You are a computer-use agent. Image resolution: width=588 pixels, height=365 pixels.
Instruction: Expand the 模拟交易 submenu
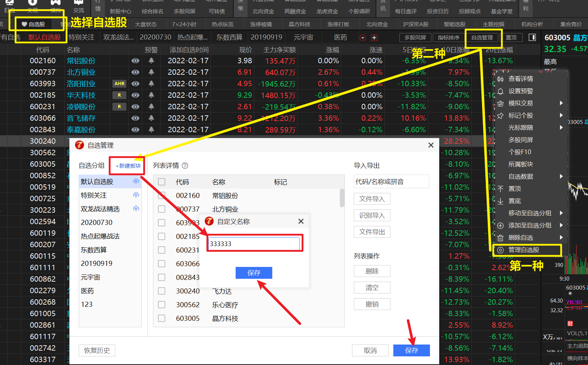(x=561, y=103)
